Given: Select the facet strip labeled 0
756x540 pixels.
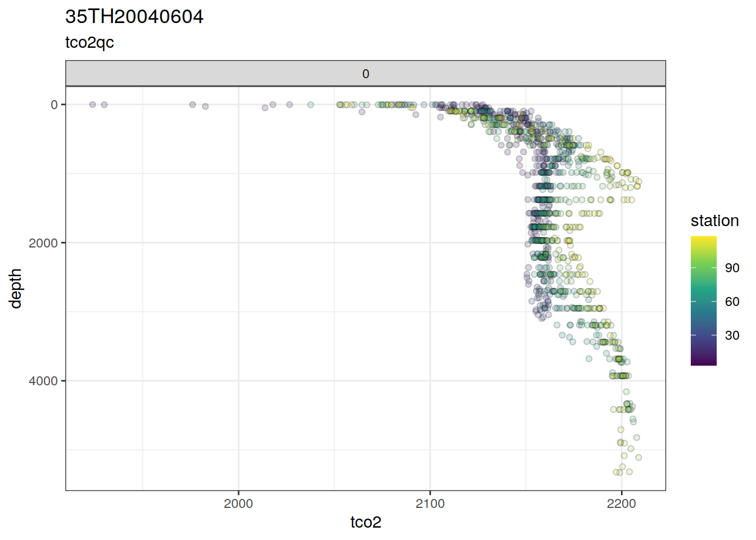Looking at the screenshot, I should point(366,74).
